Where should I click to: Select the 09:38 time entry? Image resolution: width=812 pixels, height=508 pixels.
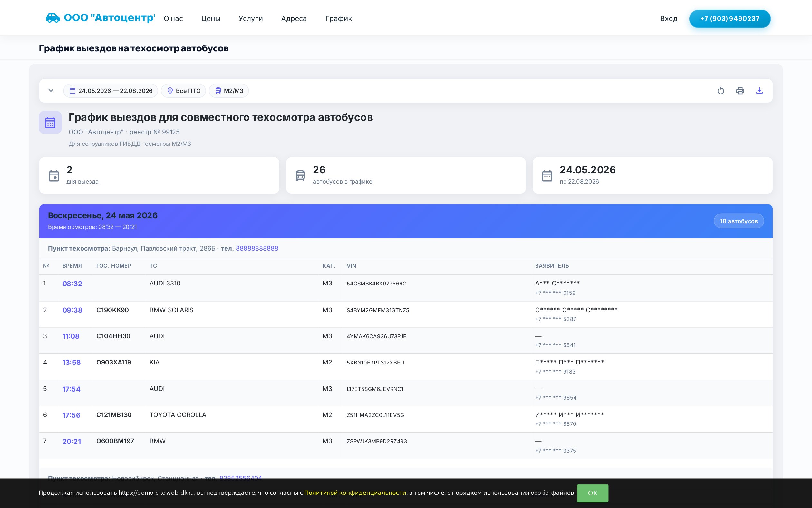[72, 310]
